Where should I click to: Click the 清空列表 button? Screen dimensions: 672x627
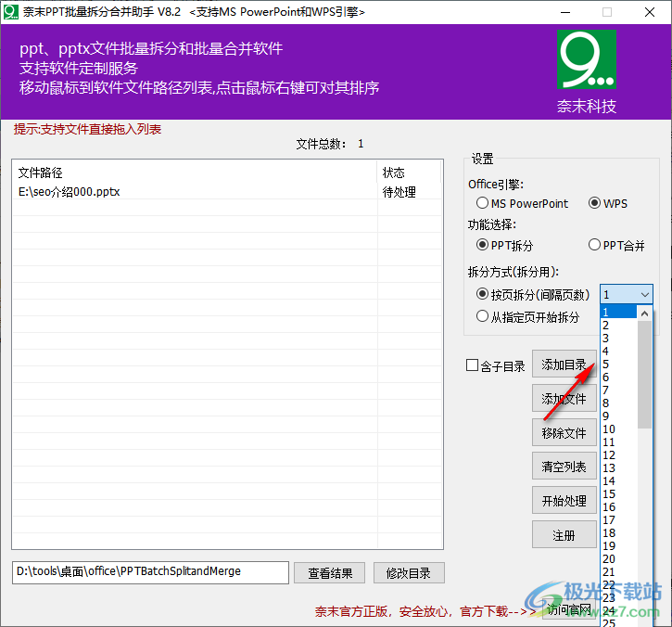564,467
